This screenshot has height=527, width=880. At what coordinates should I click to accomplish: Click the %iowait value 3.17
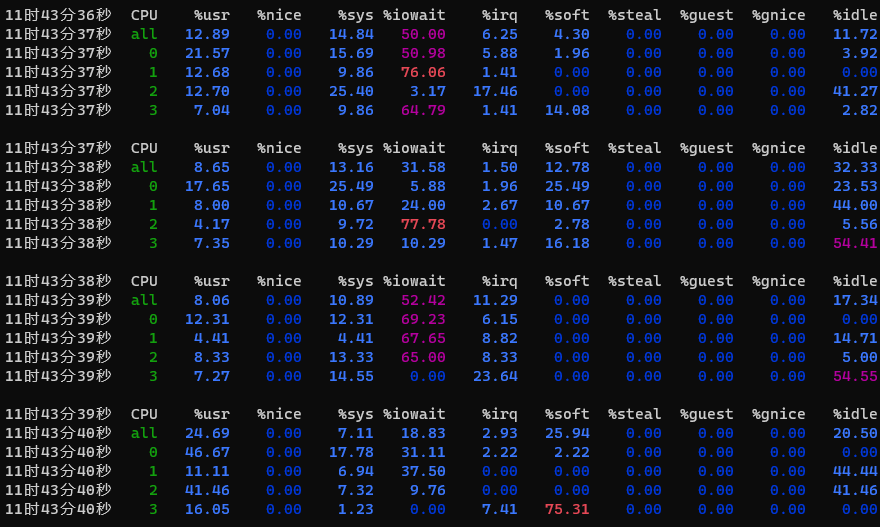click(428, 91)
